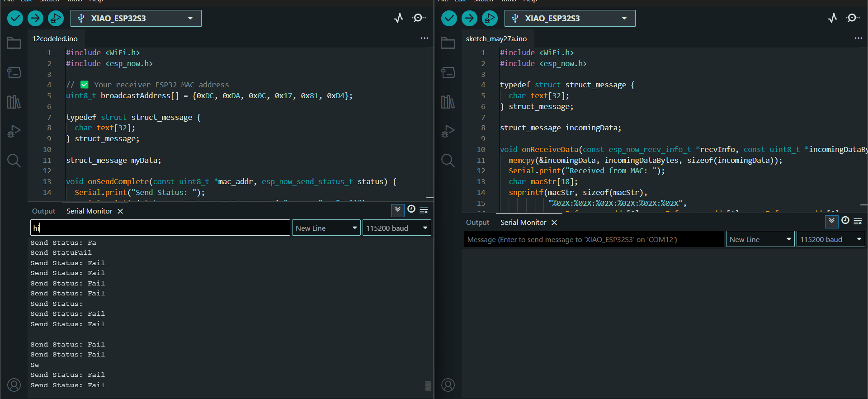Screen dimensions: 868x399
Task: Open 115200 baud dropdown in left Serial Monitor
Action: (396, 228)
